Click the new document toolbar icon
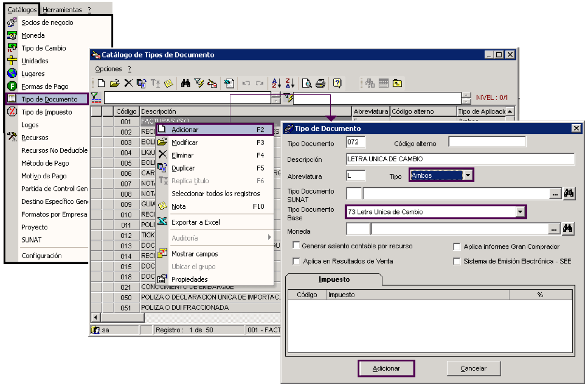This screenshot has height=386, width=588. 101,83
